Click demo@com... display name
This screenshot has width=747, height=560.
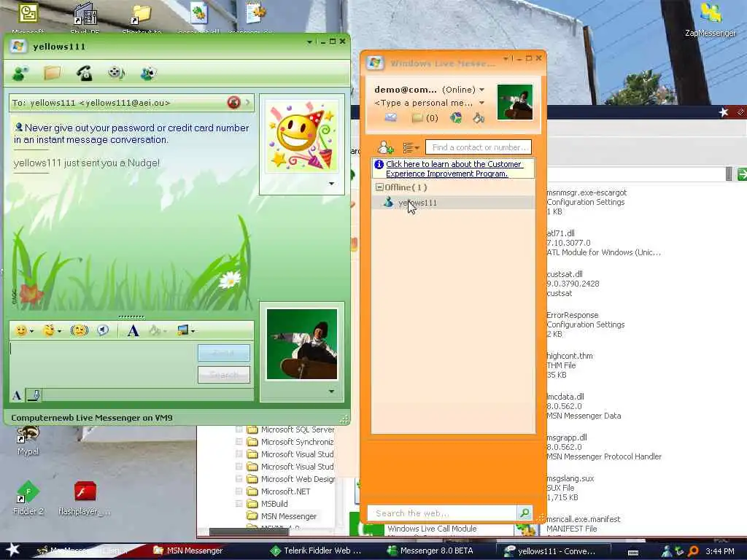pos(406,90)
